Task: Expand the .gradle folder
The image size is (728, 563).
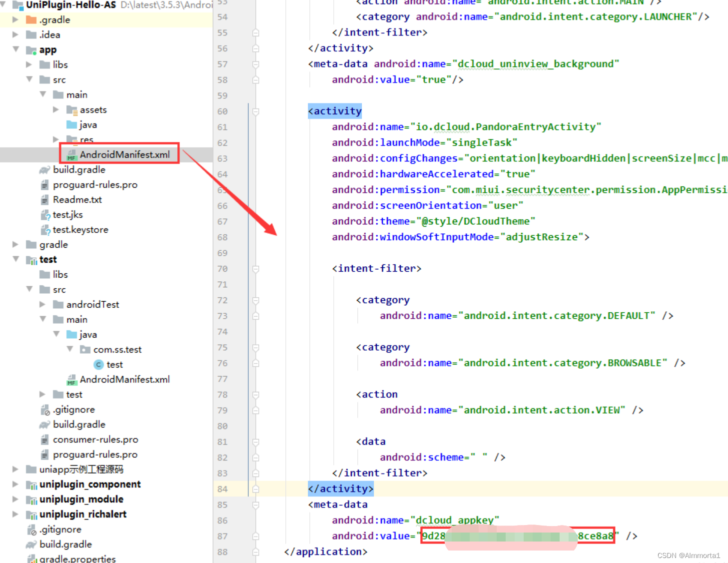Action: [x=15, y=19]
